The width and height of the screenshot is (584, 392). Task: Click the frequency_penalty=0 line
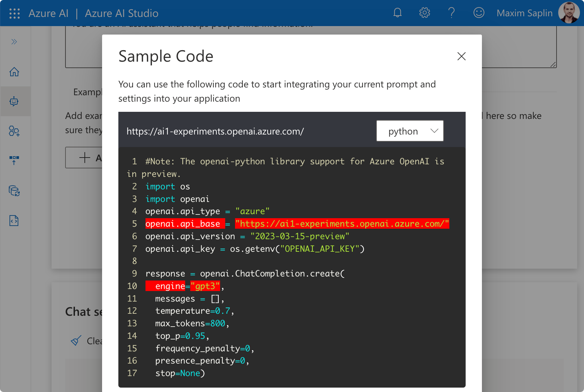205,348
